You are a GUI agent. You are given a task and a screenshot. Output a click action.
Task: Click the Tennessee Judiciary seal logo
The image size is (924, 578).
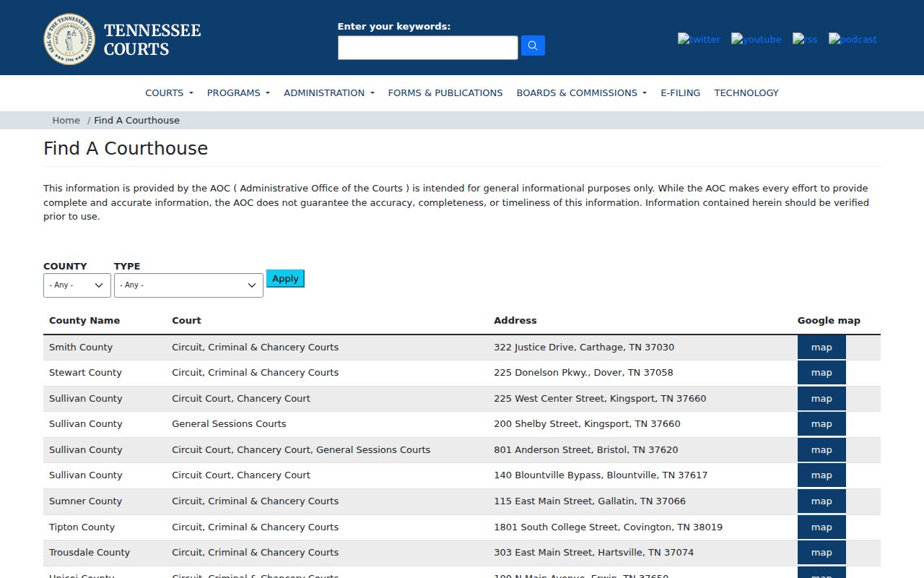click(69, 39)
